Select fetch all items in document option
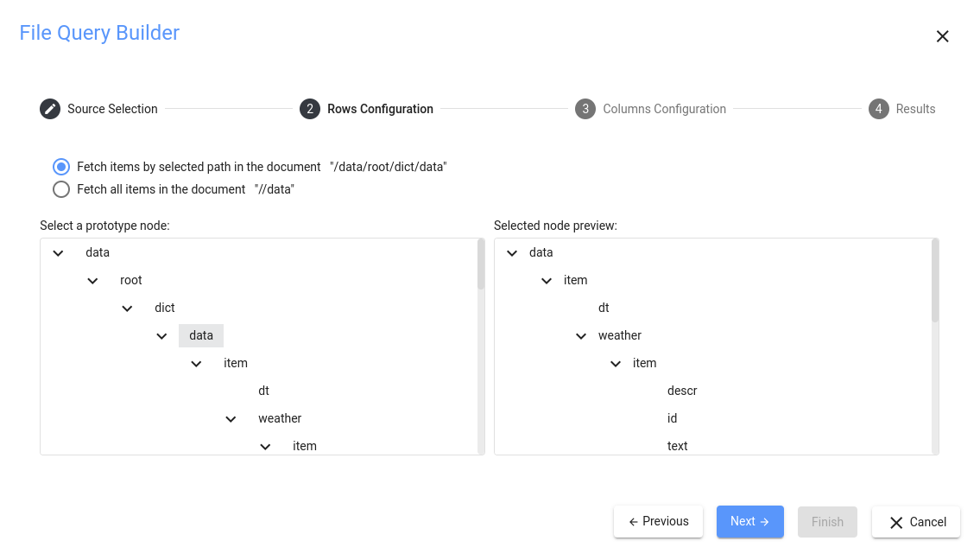 point(61,189)
